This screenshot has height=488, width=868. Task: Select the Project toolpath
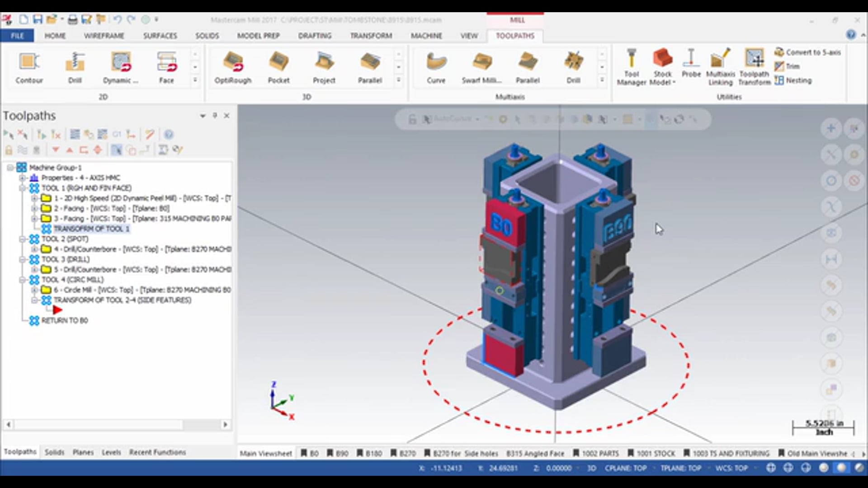point(324,68)
